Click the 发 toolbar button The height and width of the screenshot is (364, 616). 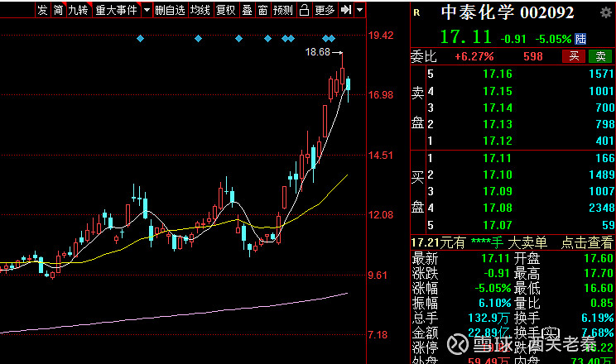[x=42, y=10]
